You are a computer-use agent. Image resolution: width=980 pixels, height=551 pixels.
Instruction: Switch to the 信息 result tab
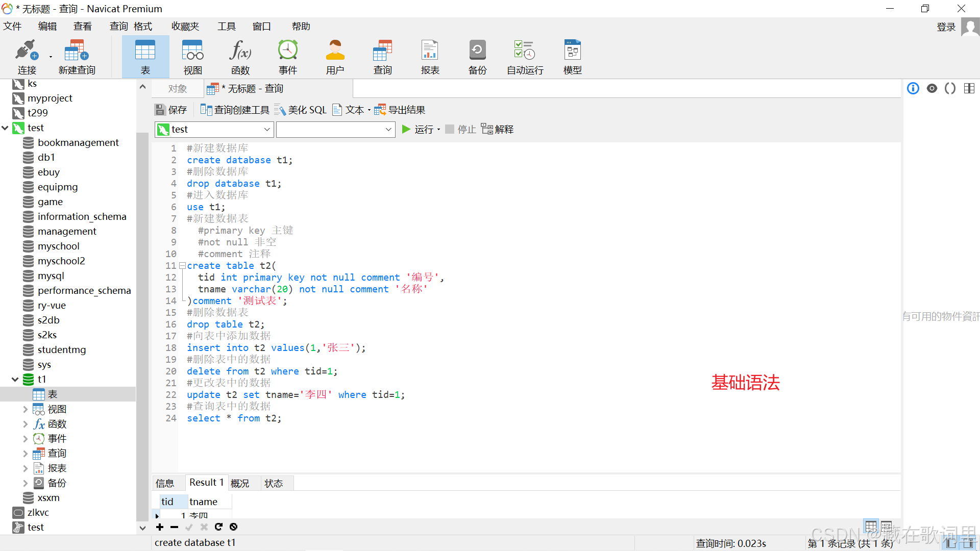[x=165, y=483]
